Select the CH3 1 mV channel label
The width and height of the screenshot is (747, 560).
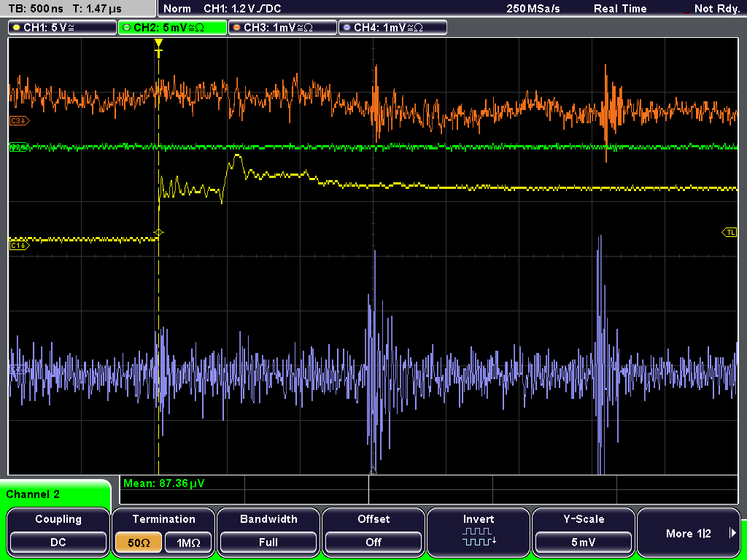pyautogui.click(x=282, y=28)
